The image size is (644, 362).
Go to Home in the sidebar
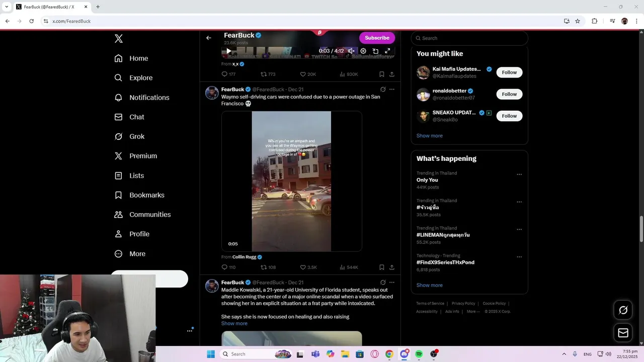tap(131, 58)
